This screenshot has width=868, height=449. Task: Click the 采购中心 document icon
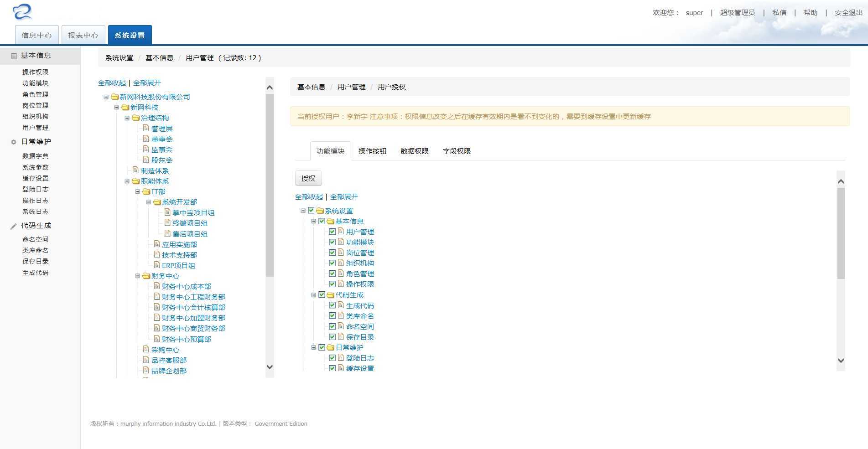point(146,349)
